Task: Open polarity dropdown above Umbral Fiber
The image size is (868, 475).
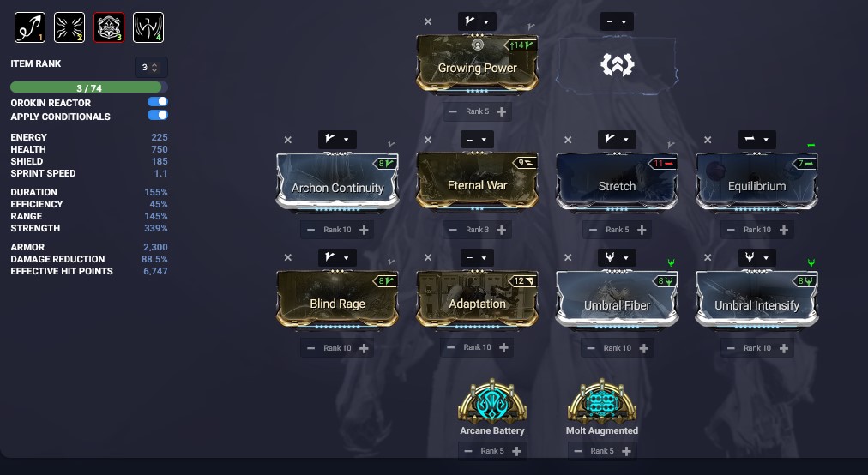Action: [x=617, y=257]
